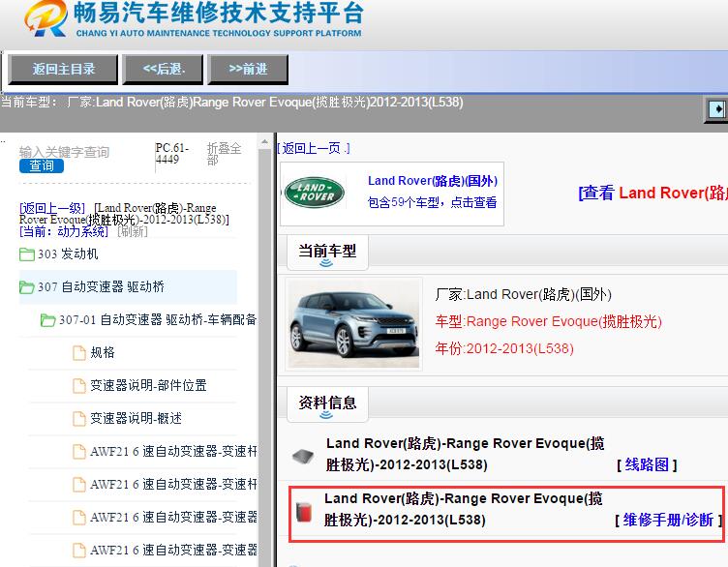
Task: Collapse all with 折叠全部
Action: 224,154
